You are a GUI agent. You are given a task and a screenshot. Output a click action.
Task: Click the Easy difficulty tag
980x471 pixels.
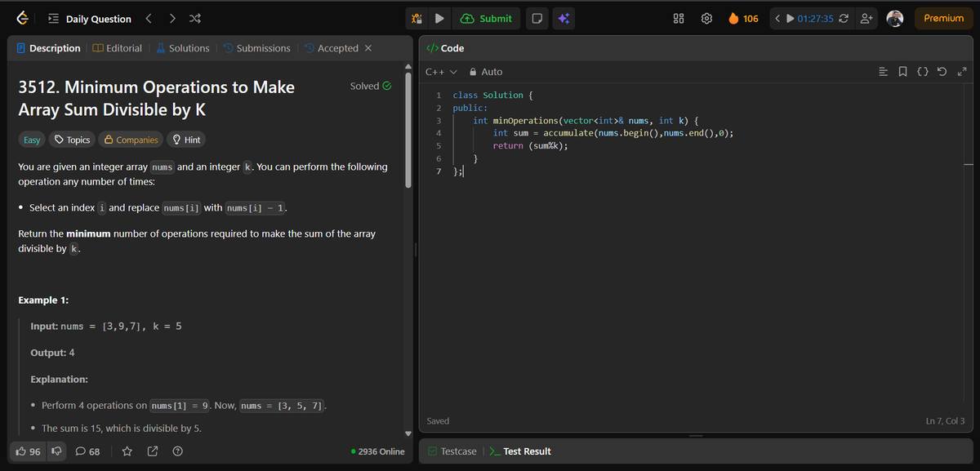(x=32, y=140)
